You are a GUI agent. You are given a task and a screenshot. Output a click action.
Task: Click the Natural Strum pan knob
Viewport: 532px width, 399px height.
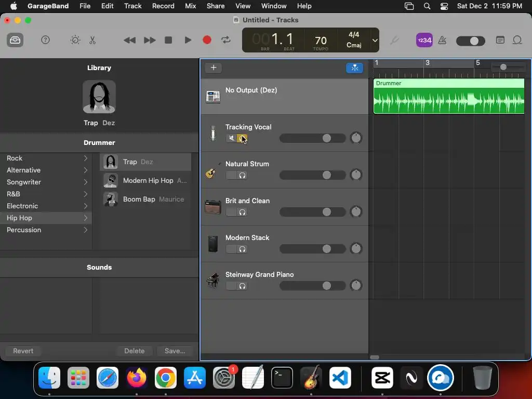[356, 175]
